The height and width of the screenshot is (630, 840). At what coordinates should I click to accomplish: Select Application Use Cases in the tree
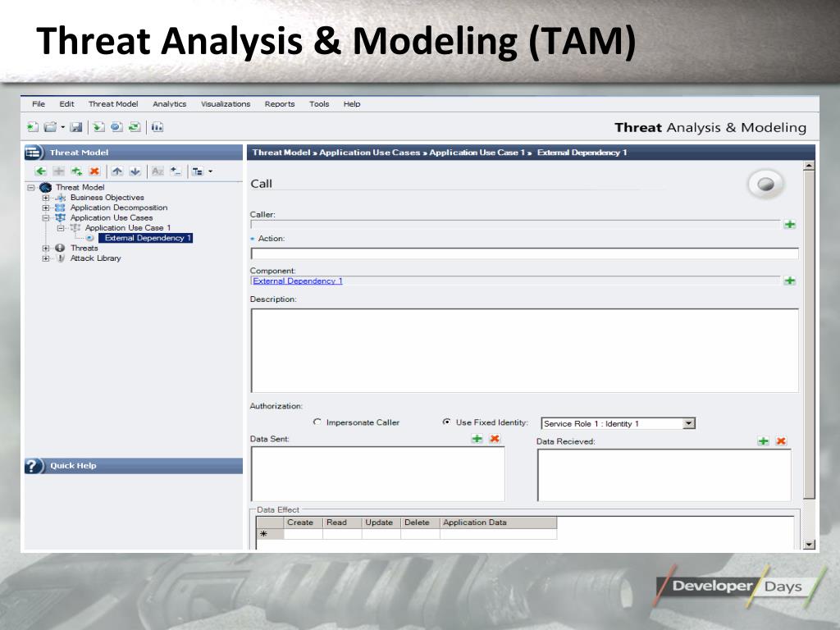(112, 218)
